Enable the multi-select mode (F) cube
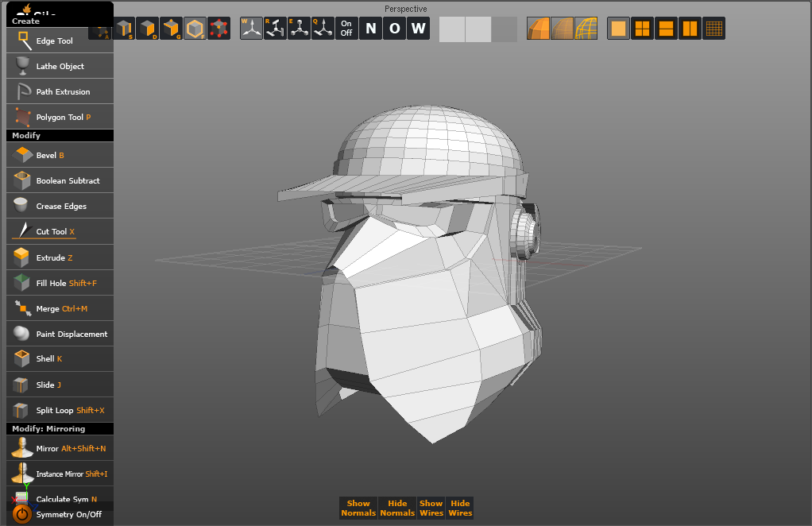The height and width of the screenshot is (526, 812). pyautogui.click(x=195, y=29)
